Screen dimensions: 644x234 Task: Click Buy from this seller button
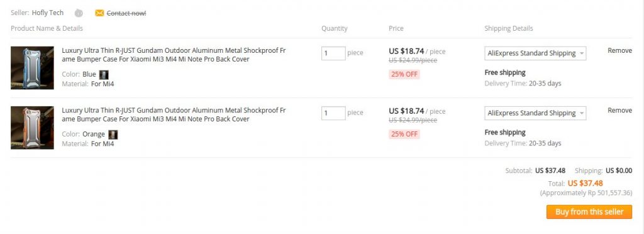point(589,212)
